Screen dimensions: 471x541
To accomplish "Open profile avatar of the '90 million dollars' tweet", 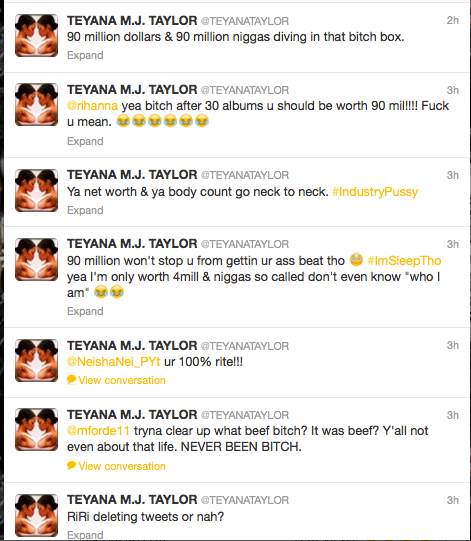I will tap(36, 35).
